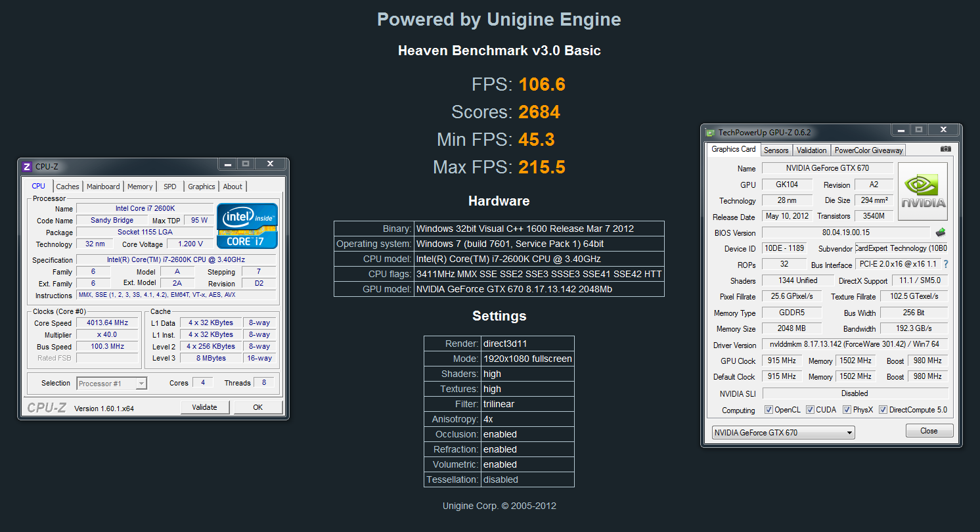Minimize the CPU-Z window
The image size is (980, 532).
tap(227, 164)
